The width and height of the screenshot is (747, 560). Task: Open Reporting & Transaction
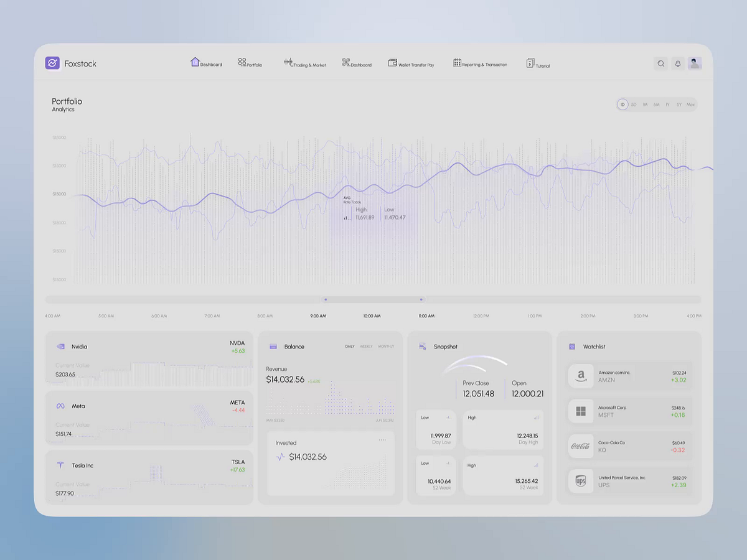point(481,63)
